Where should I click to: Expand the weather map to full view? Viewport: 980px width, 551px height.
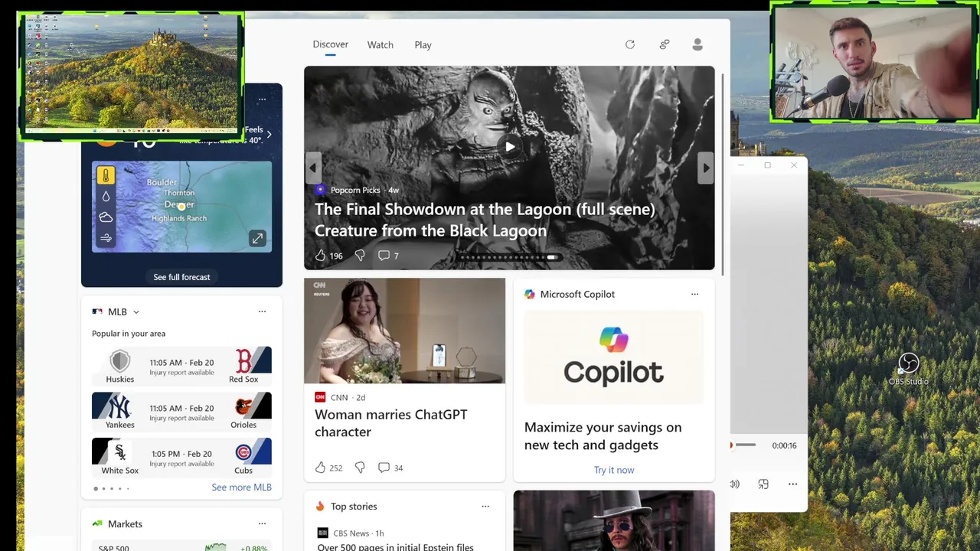tap(257, 239)
